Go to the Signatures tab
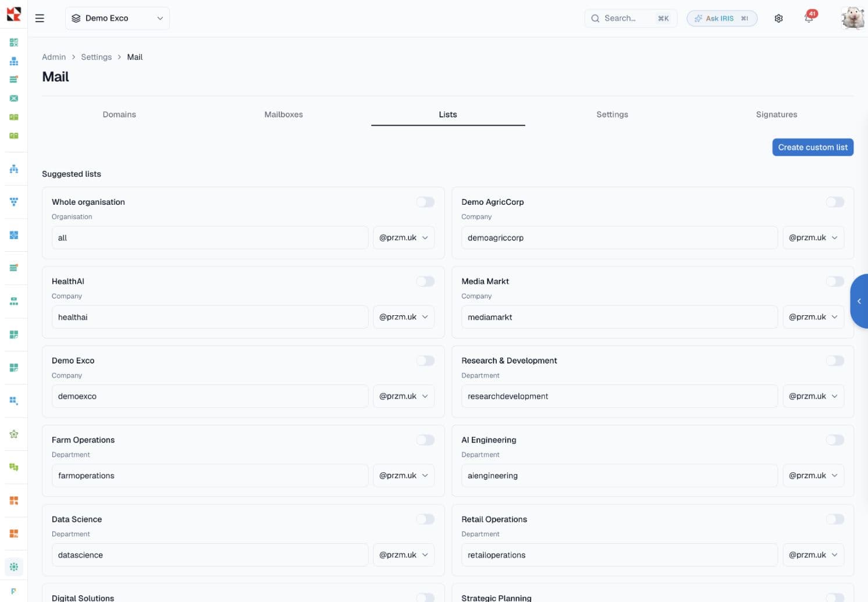Viewport: 868px width, 602px height. pos(777,115)
